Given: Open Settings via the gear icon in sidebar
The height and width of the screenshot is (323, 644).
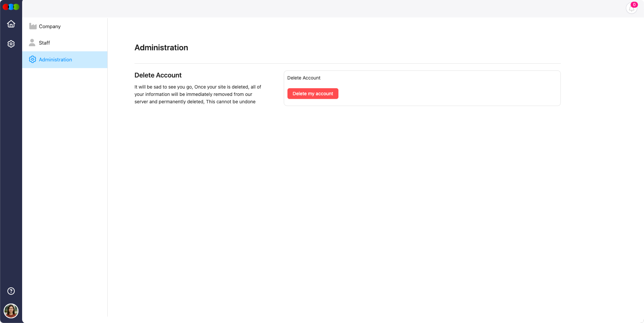Looking at the screenshot, I should [x=11, y=44].
